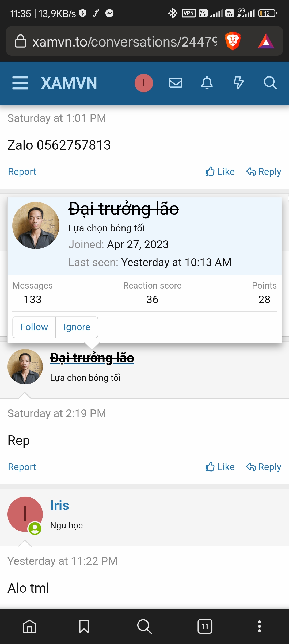Open the alerts bell icon
The image size is (289, 644).
(207, 83)
